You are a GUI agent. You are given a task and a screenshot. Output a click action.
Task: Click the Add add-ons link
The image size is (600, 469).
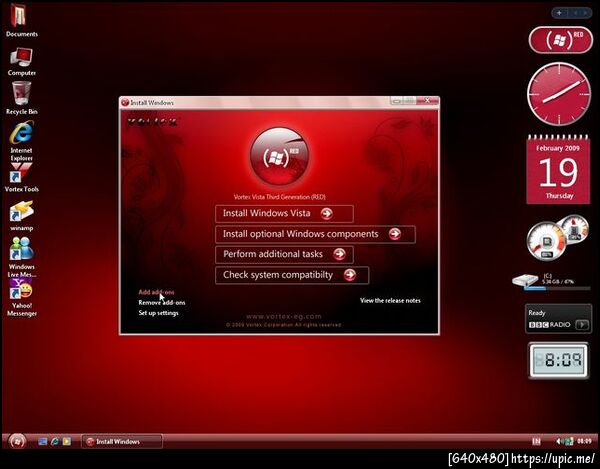pos(156,292)
